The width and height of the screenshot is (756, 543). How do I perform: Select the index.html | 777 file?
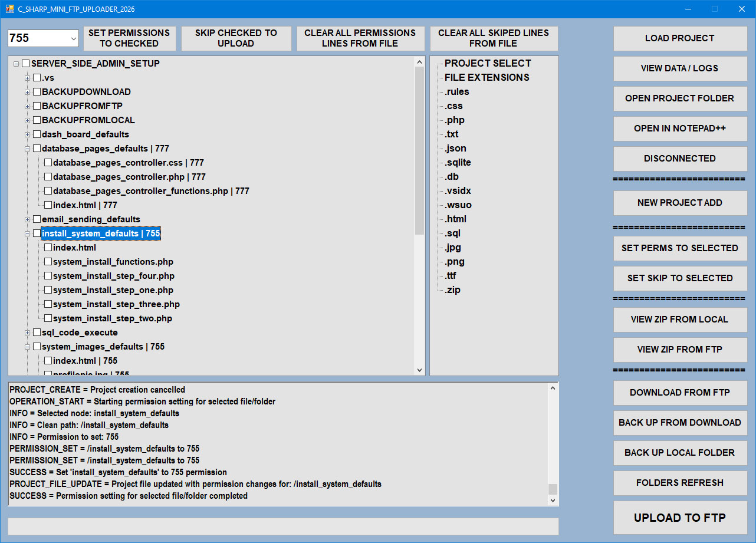[85, 205]
